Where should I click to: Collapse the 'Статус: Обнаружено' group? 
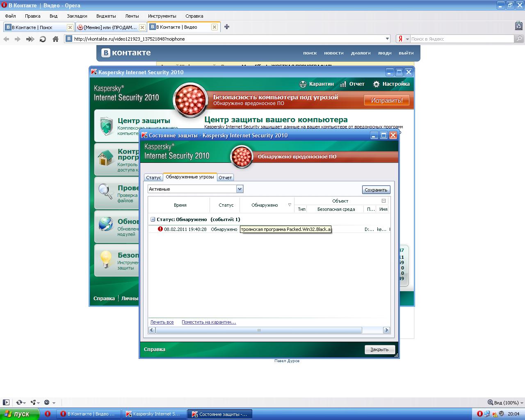point(153,219)
